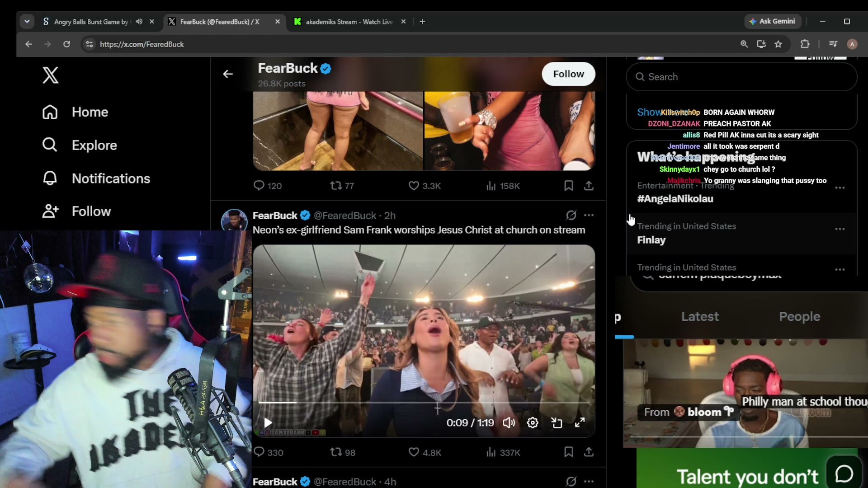This screenshot has height=488, width=868.
Task: Open the Home page from the sidebar
Action: (75, 112)
